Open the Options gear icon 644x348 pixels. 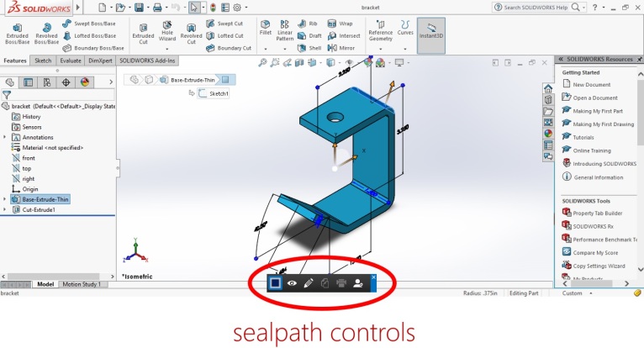coord(237,8)
